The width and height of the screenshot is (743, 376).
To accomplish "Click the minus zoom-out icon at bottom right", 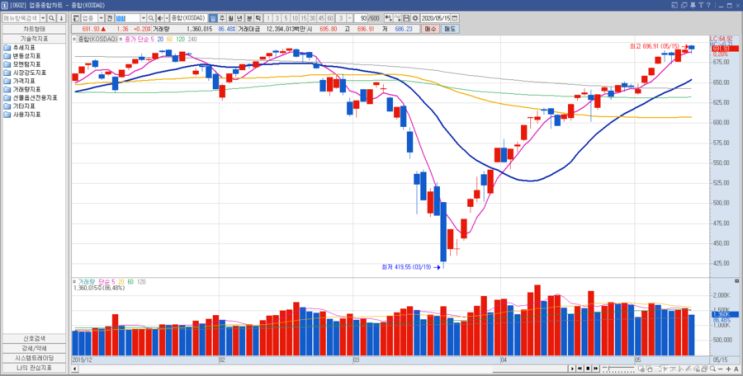I will coord(721,368).
